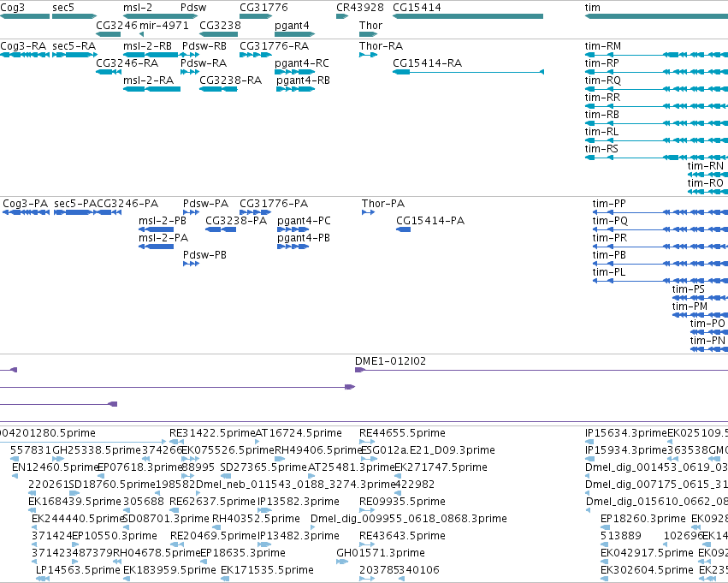Screen dimensions: 728x583
Task: Select the RE09935.5prime EST feature
Action: (x=367, y=510)
